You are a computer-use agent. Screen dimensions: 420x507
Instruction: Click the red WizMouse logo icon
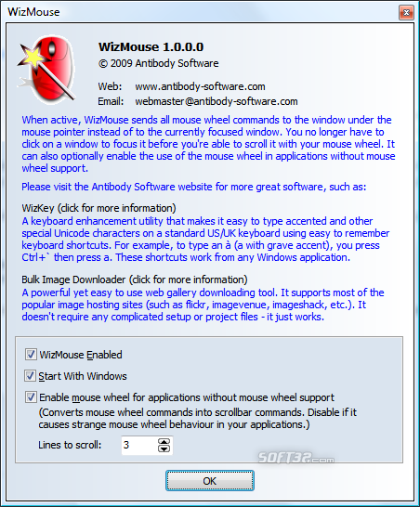[46, 69]
